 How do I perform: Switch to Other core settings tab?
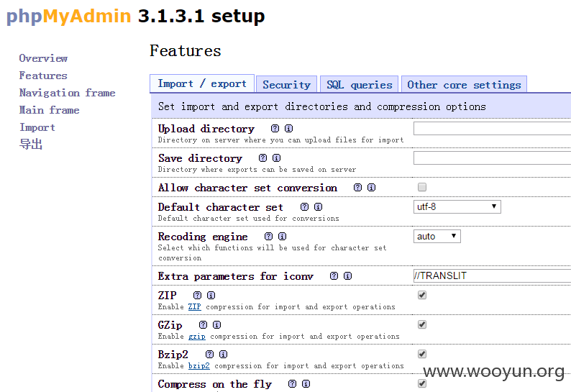pyautogui.click(x=464, y=85)
